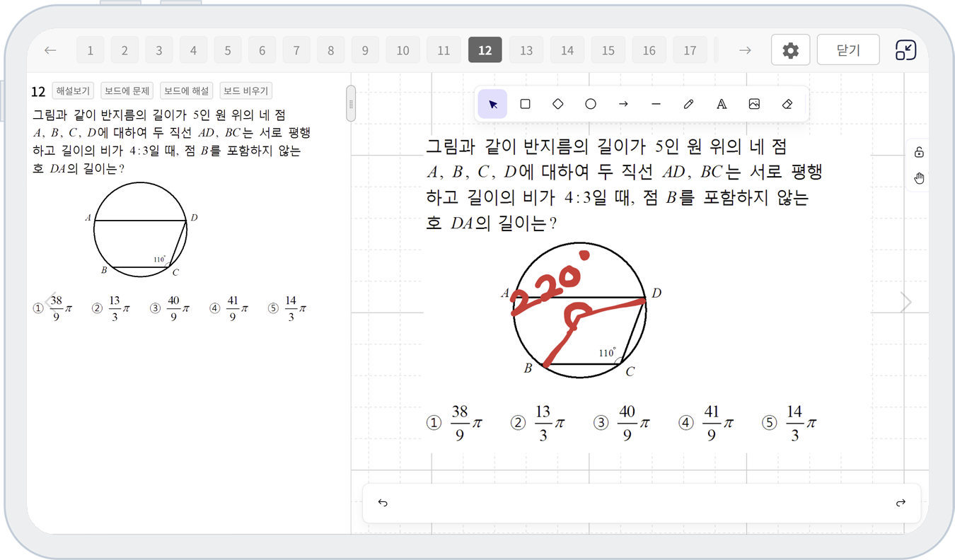955x560 pixels.
Task: Go to question 13 tab
Action: (x=526, y=51)
